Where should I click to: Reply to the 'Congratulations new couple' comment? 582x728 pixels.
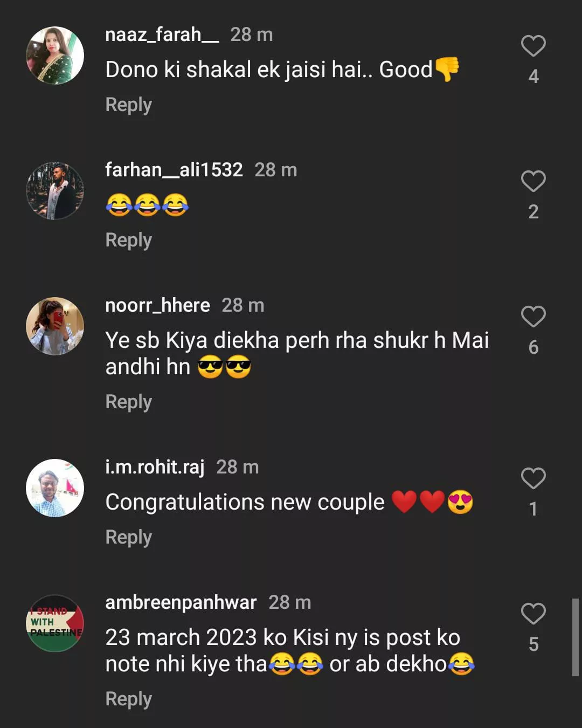pos(128,537)
